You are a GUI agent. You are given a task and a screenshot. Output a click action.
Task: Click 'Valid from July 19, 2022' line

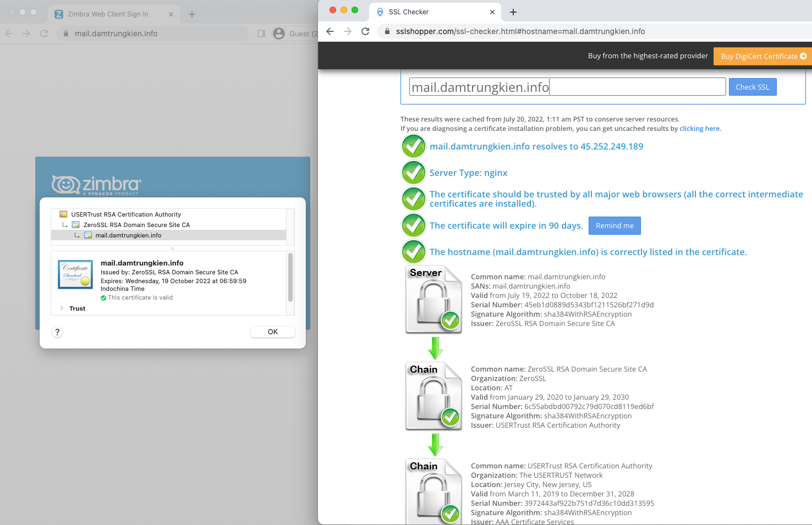[x=544, y=295]
